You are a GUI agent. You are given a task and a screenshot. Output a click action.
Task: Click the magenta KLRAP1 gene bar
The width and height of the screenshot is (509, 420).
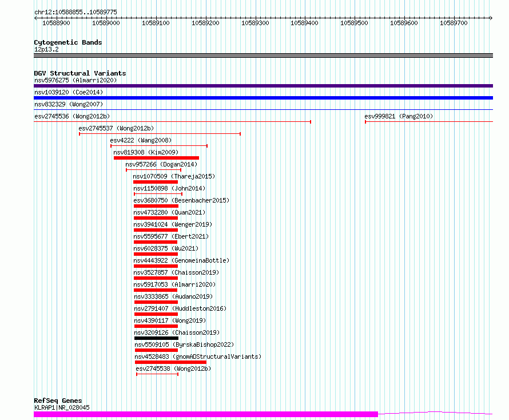point(206,414)
